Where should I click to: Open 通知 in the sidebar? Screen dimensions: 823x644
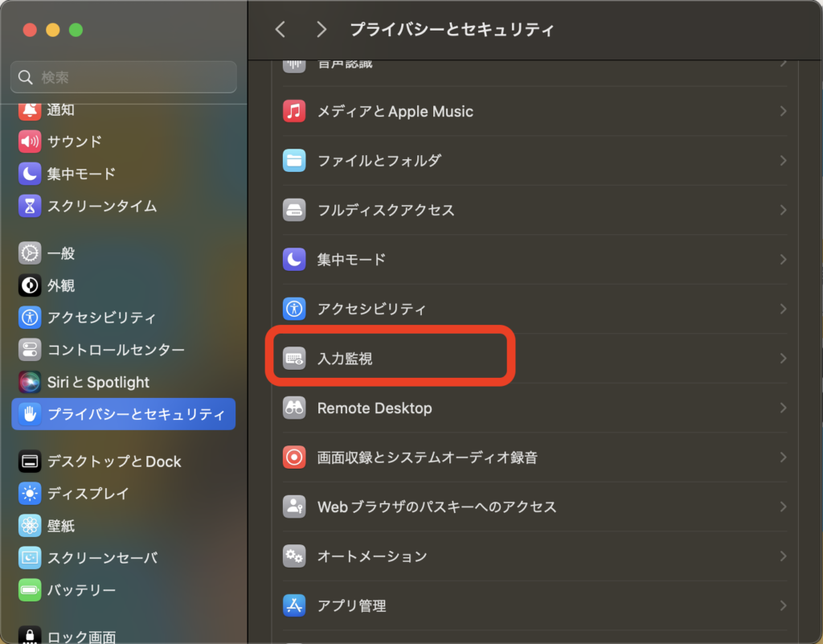pos(123,109)
